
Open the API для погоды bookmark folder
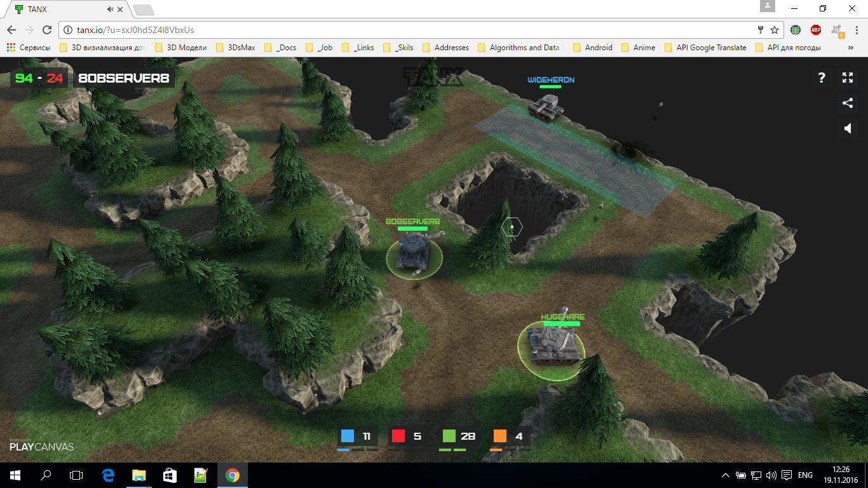788,48
